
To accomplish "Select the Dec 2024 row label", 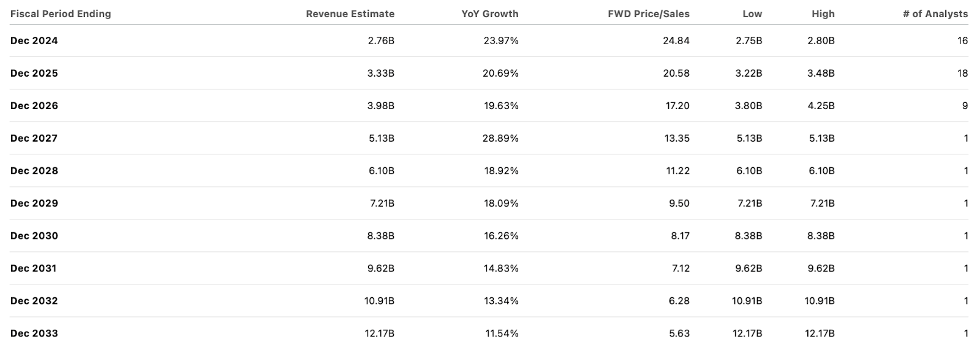I will click(34, 40).
